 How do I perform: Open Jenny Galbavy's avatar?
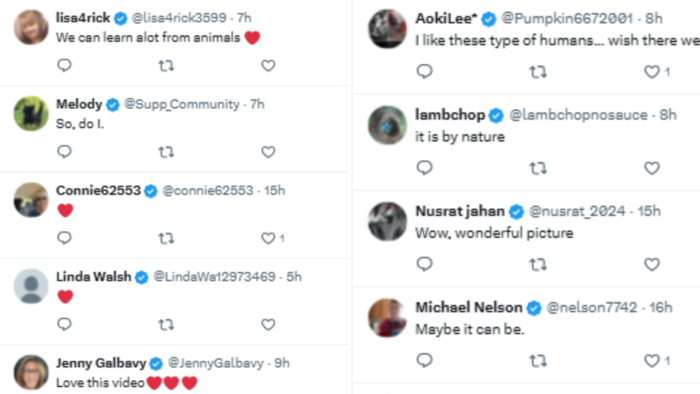[x=31, y=372]
